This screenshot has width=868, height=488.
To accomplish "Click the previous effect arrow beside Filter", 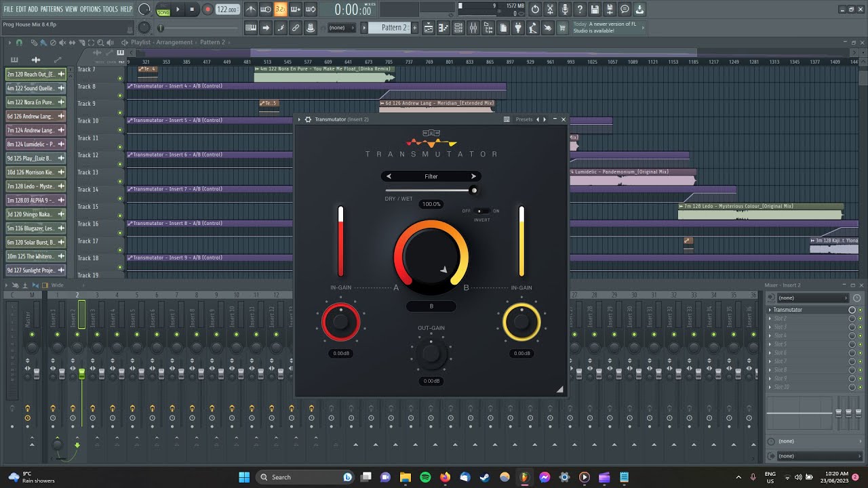I will 389,176.
